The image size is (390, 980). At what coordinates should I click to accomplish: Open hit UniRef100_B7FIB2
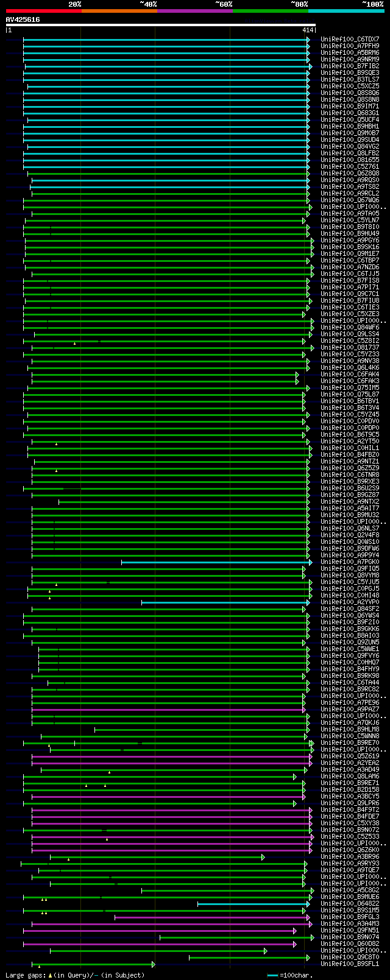[350, 66]
